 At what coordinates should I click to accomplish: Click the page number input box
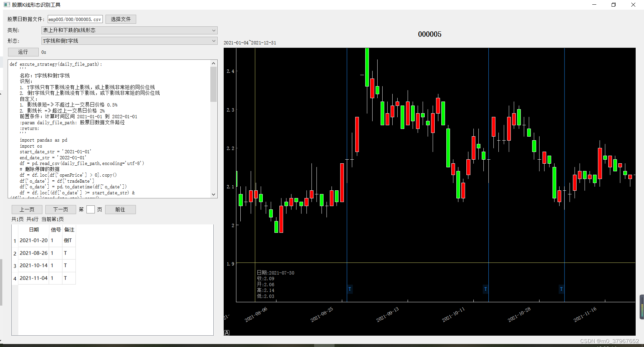pos(90,209)
